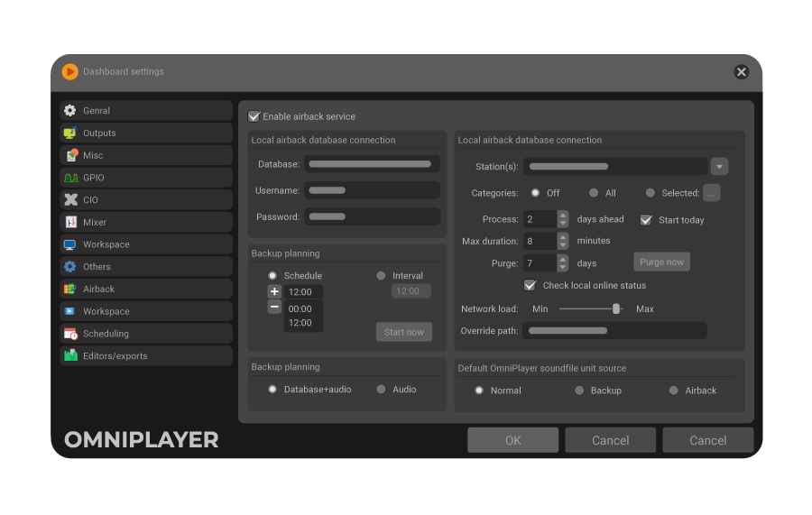Choose Airback soundfile unit source
Screen dimensions: 812x515
pos(673,391)
